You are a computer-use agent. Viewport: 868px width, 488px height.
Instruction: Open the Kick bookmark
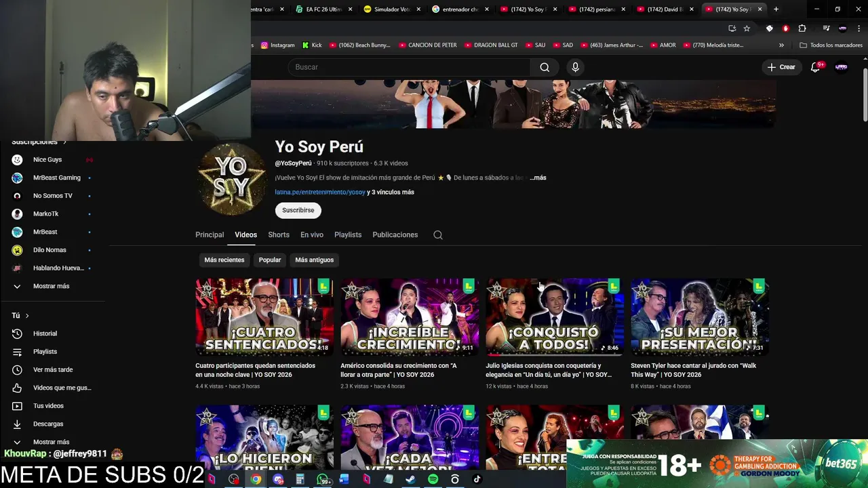pyautogui.click(x=312, y=45)
